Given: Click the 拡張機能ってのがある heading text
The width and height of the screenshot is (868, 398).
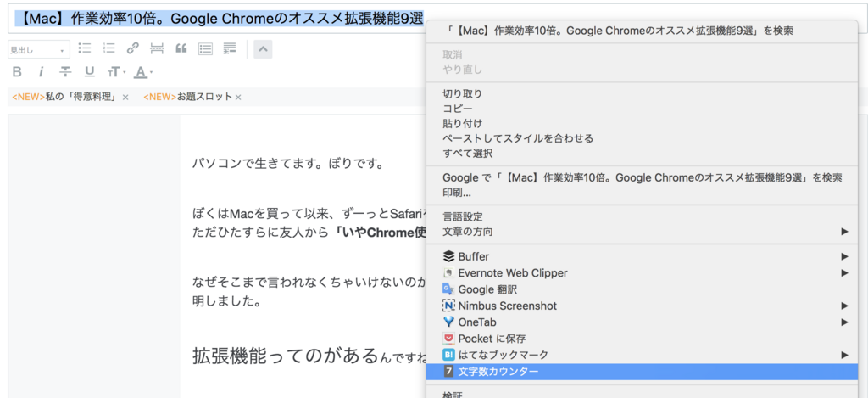Looking at the screenshot, I should pos(286,356).
